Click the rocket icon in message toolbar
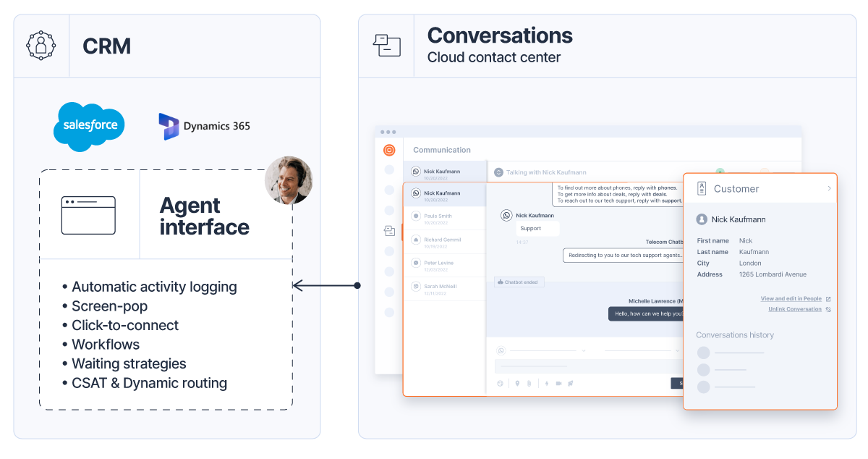 point(571,383)
